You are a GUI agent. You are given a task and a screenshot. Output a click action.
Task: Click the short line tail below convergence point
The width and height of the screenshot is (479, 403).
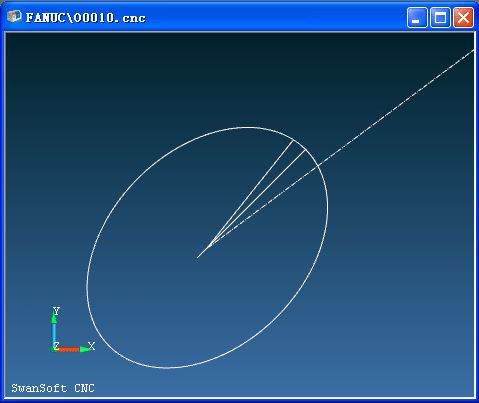tap(204, 251)
